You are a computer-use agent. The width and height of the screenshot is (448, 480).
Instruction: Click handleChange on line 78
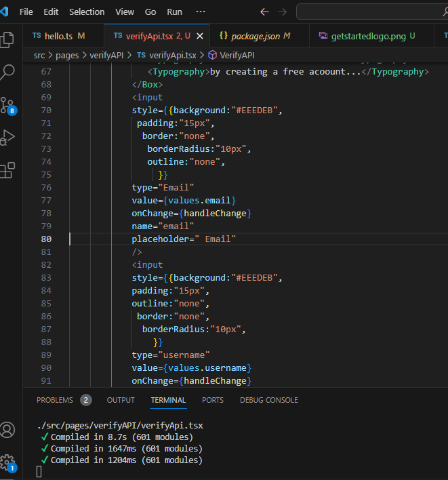(x=215, y=214)
